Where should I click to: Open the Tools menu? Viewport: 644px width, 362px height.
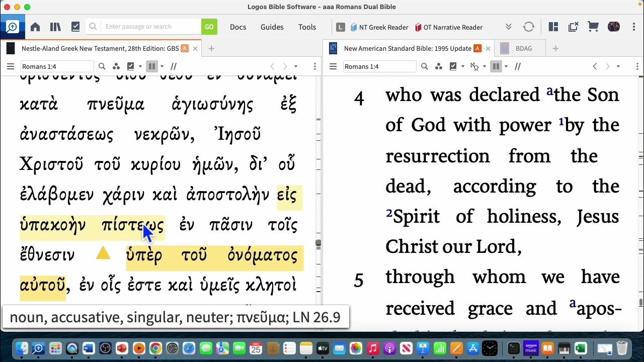307,27
